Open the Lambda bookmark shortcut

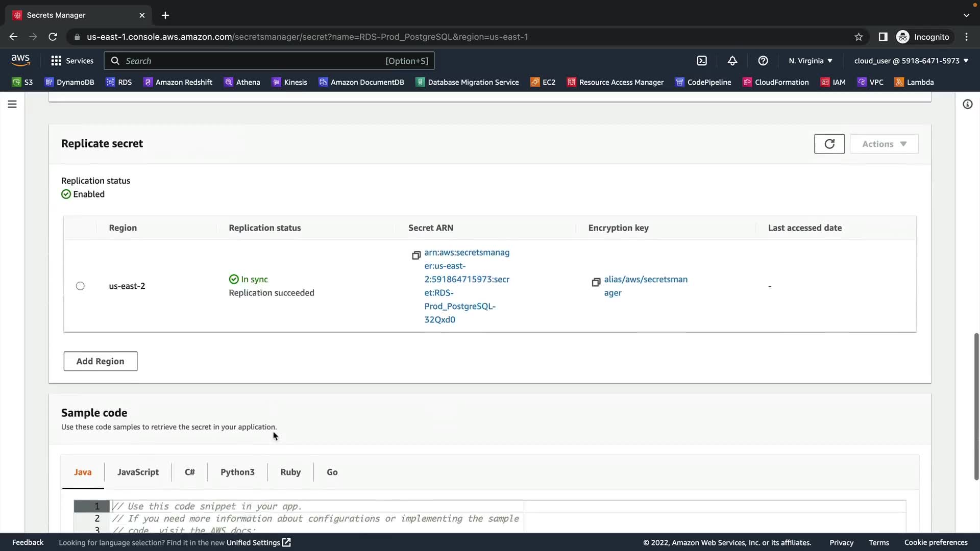click(x=914, y=82)
